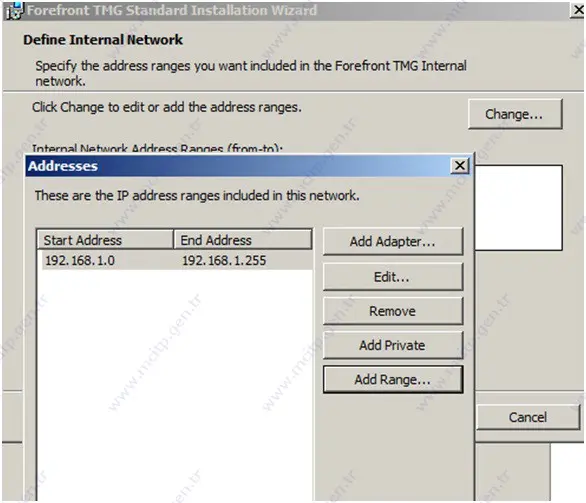The width and height of the screenshot is (586, 503).
Task: Close the Forefront TMG Installation Wizard window
Action: 578,10
